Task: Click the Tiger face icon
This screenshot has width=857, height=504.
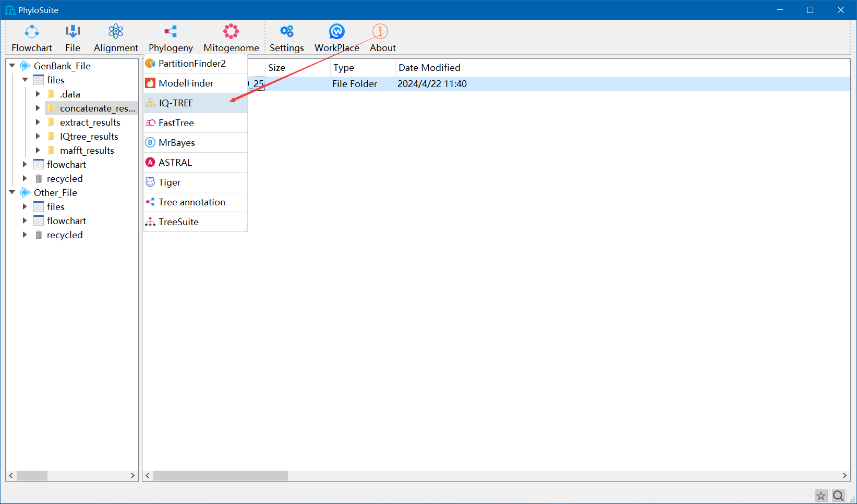Action: pyautogui.click(x=150, y=182)
